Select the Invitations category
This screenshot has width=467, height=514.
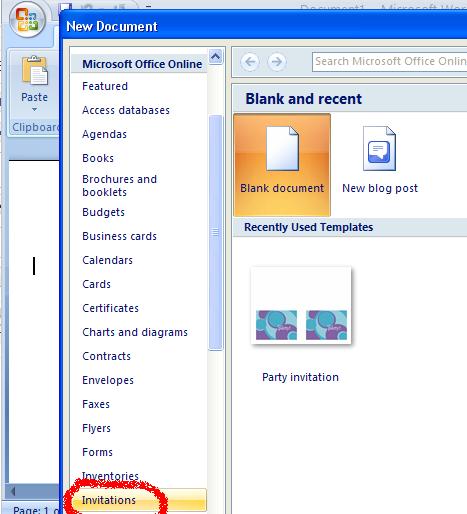click(139, 500)
